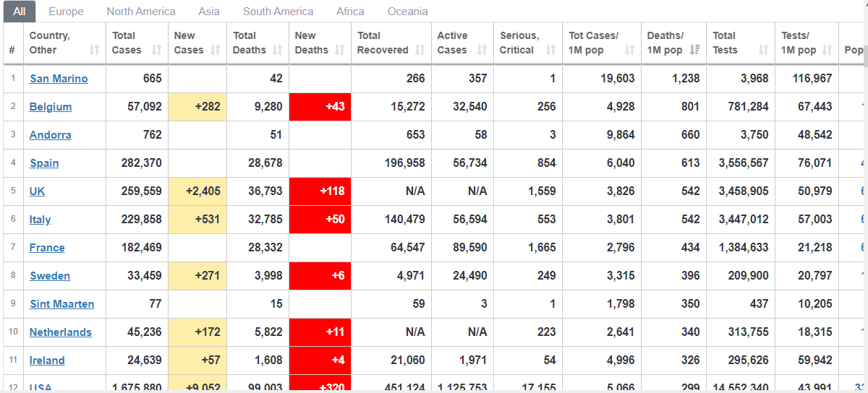This screenshot has width=868, height=393.
Task: Select Netherlands new cases +172 cell
Action: pos(197,332)
